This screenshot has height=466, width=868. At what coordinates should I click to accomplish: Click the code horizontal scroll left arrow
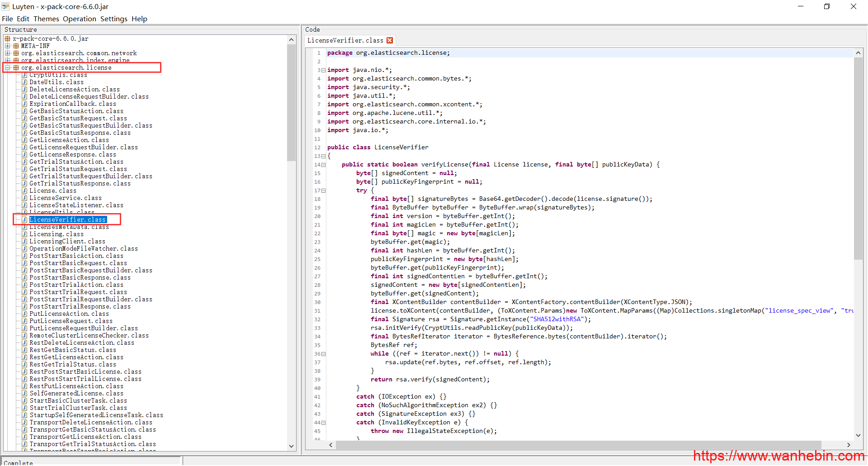click(331, 445)
